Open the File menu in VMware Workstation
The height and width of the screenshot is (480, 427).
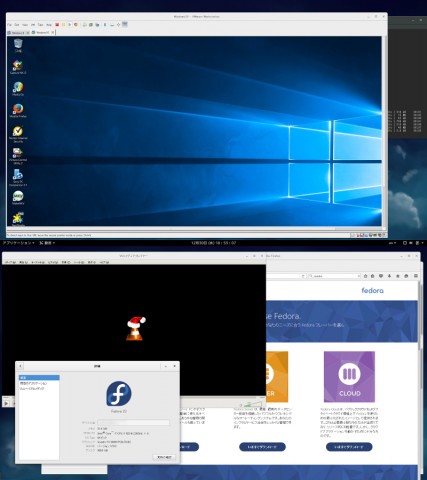(x=9, y=25)
